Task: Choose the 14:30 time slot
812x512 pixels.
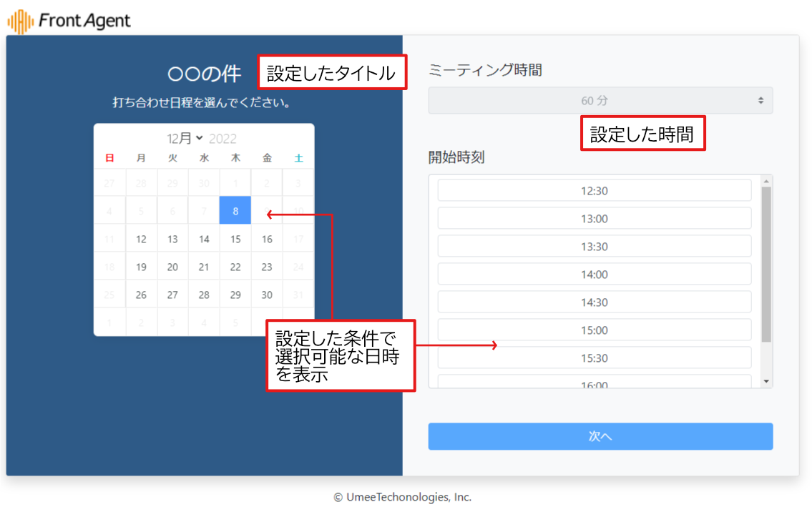Action: click(x=594, y=302)
